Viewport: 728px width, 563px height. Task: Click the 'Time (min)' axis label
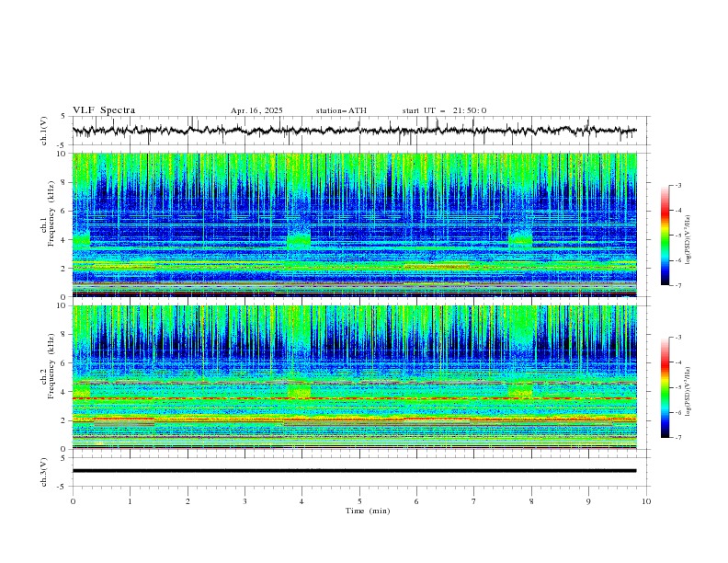368,511
